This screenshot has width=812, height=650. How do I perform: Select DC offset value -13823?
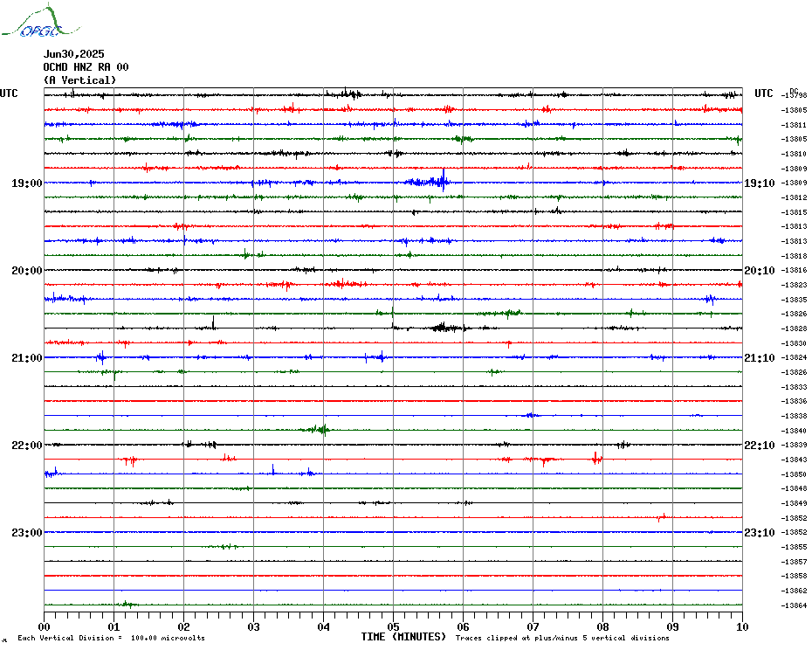click(x=795, y=285)
